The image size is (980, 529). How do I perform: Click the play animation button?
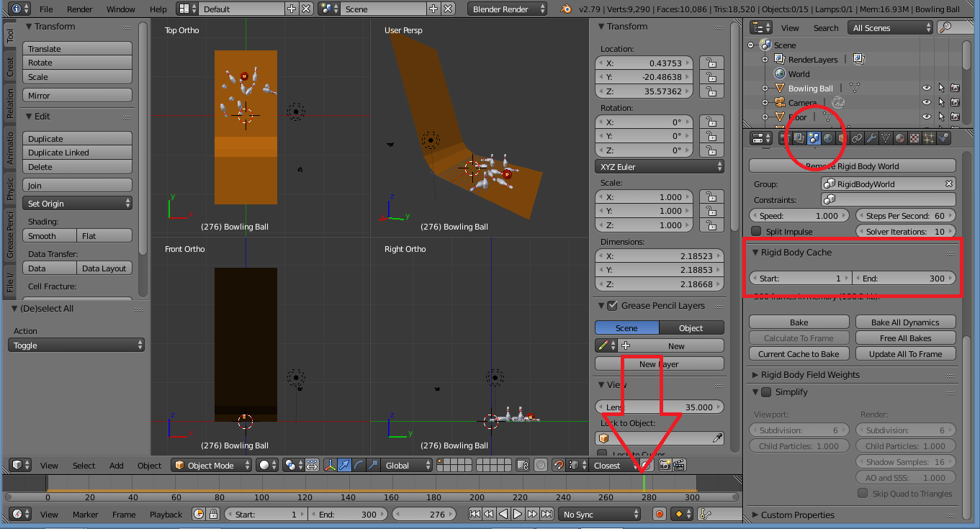point(518,514)
